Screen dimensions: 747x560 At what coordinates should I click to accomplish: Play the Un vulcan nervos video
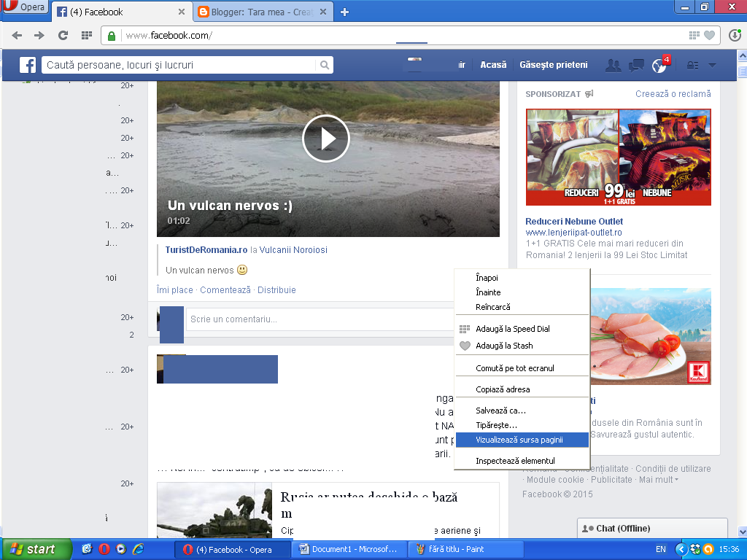tap(326, 139)
